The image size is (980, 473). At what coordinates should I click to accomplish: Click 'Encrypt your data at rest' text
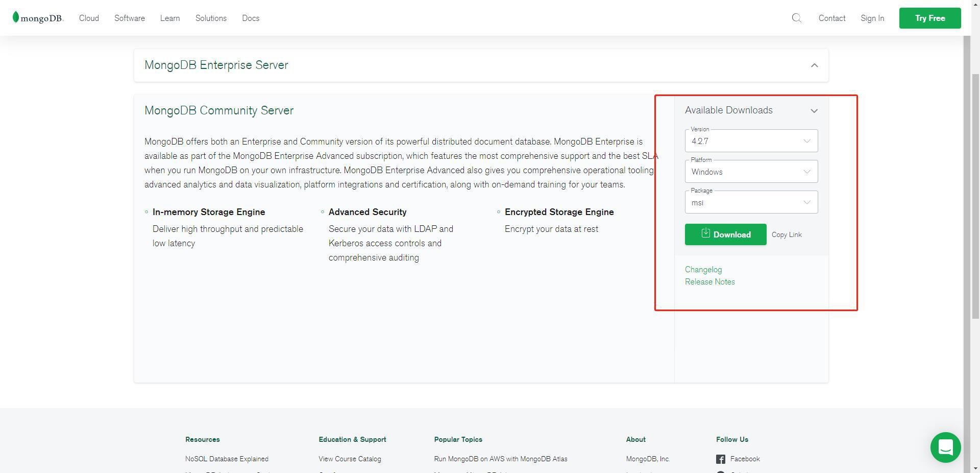[x=551, y=229]
